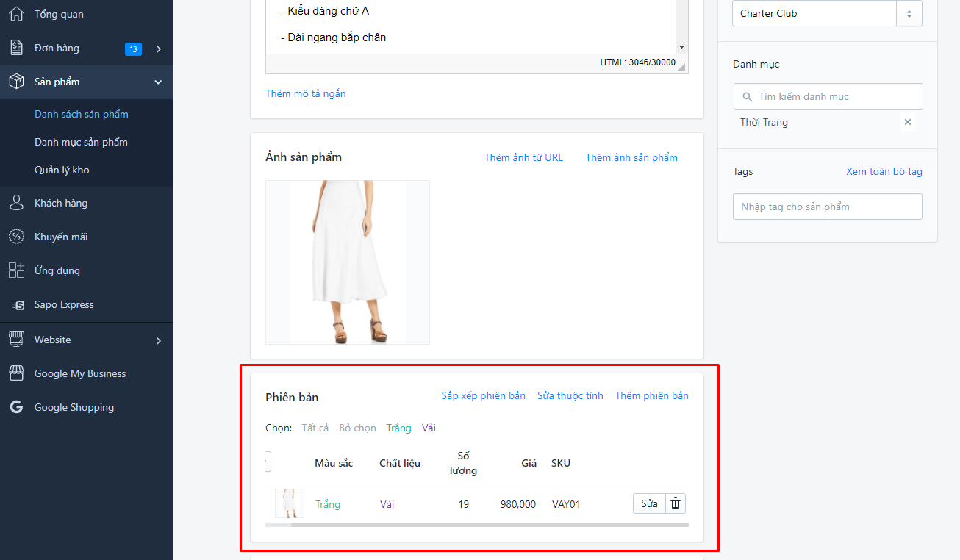This screenshot has height=560, width=960.
Task: Click the Màu sắc column header
Action: pos(334,463)
